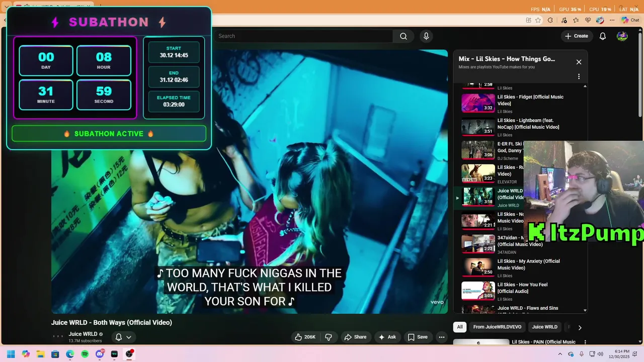Viewport: 644px width, 362px height.
Task: Click the Create button
Action: [577, 36]
